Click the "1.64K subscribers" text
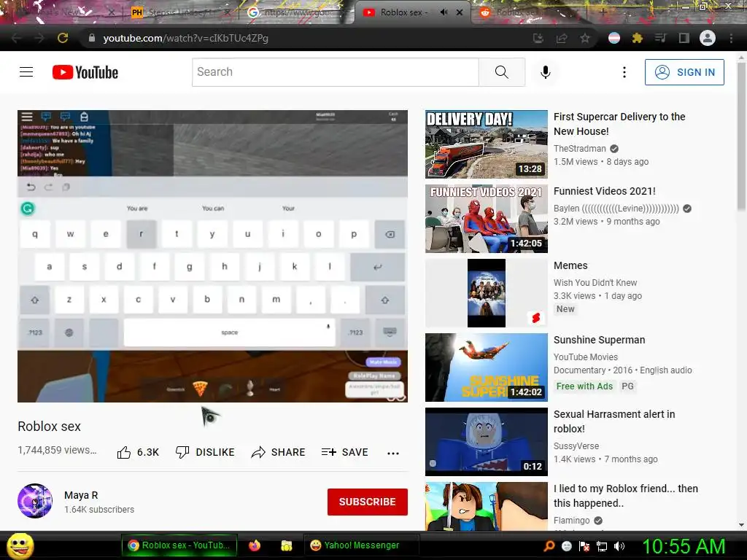 tap(99, 510)
